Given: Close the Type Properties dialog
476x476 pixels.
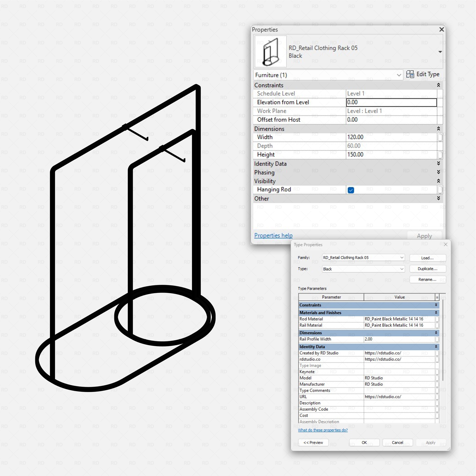Looking at the screenshot, I should [x=446, y=244].
